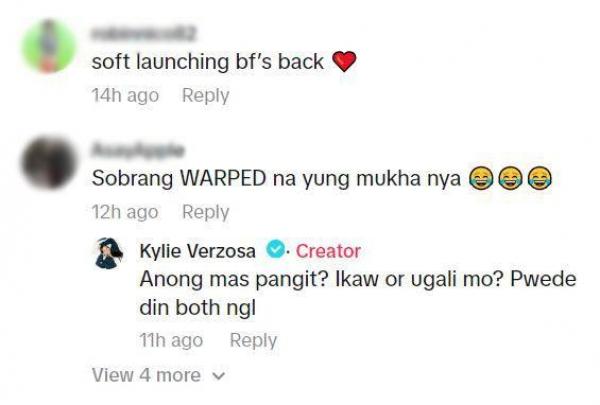600x405 pixels.
Task: Click the chevron arrow next to View 4 more
Action: pos(219,376)
